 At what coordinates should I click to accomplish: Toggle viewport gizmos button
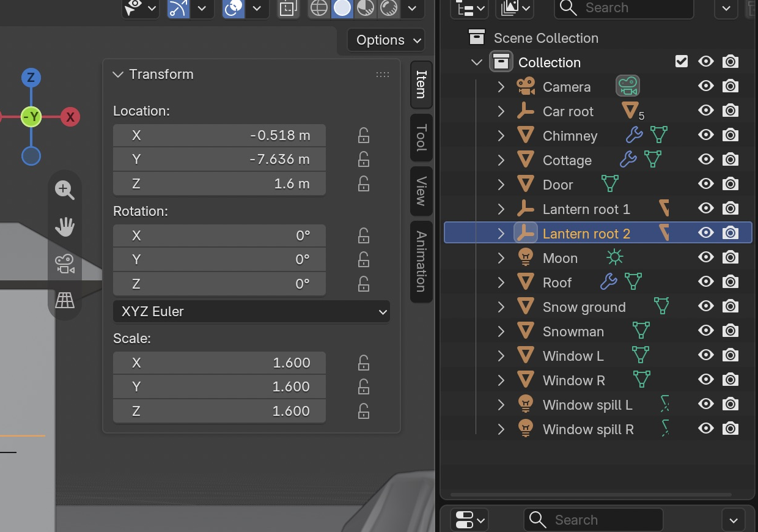click(178, 9)
